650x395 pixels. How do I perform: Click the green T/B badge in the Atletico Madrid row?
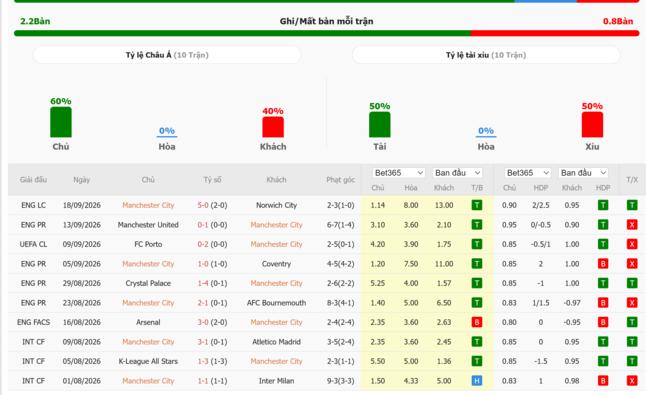point(477,341)
